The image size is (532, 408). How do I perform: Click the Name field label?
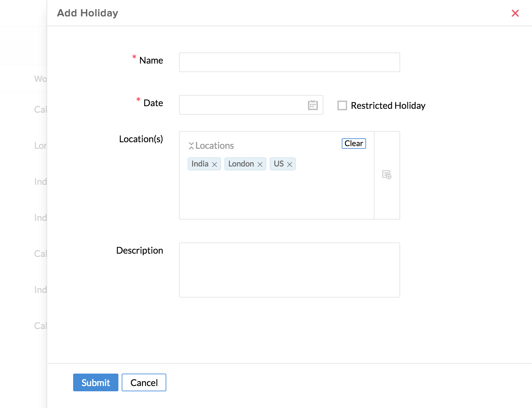(x=151, y=61)
